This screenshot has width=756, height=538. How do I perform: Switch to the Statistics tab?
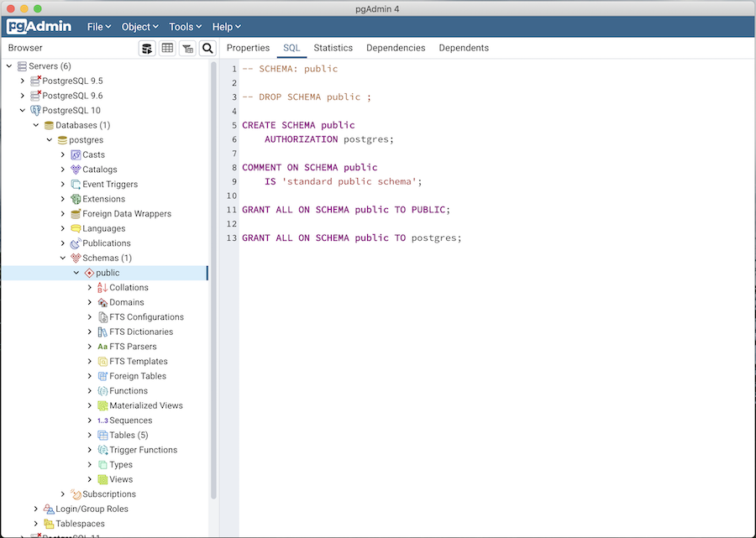[333, 48]
